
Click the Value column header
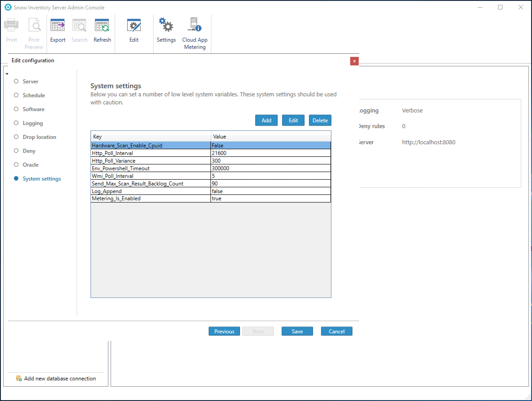[x=271, y=136]
